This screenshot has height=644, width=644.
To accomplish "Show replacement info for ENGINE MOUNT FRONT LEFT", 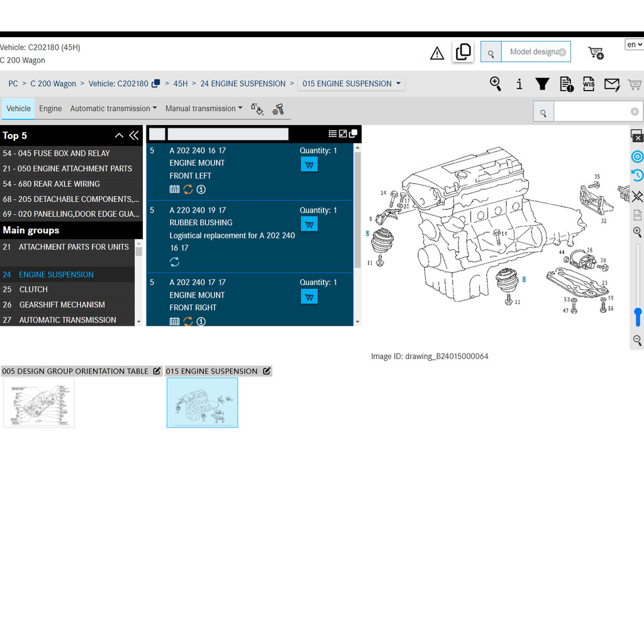I will coord(188,189).
